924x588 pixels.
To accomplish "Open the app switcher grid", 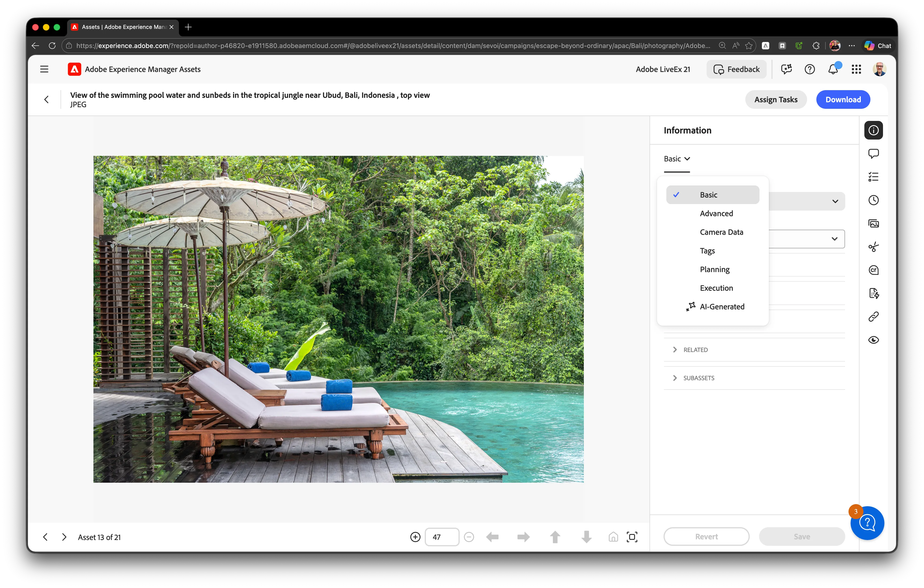I will [856, 69].
